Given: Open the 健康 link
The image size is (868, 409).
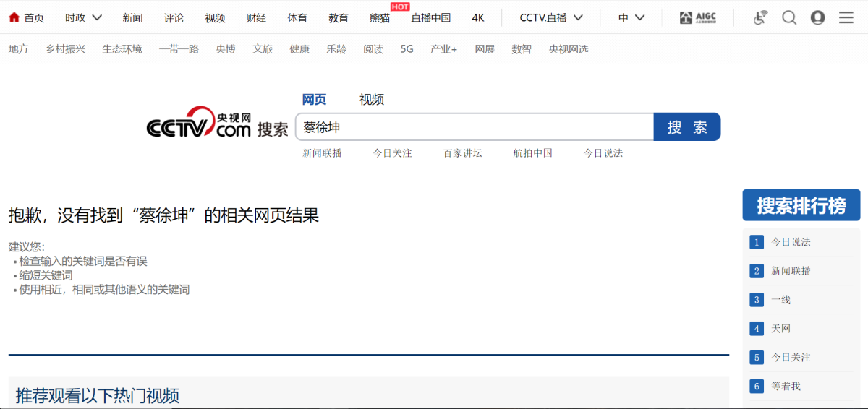Looking at the screenshot, I should (x=299, y=49).
